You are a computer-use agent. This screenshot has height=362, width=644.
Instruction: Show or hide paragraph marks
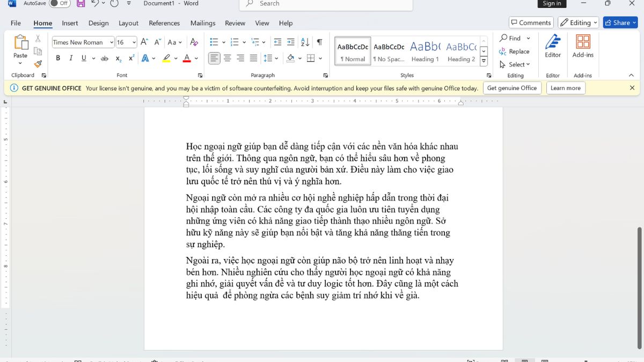(x=320, y=42)
